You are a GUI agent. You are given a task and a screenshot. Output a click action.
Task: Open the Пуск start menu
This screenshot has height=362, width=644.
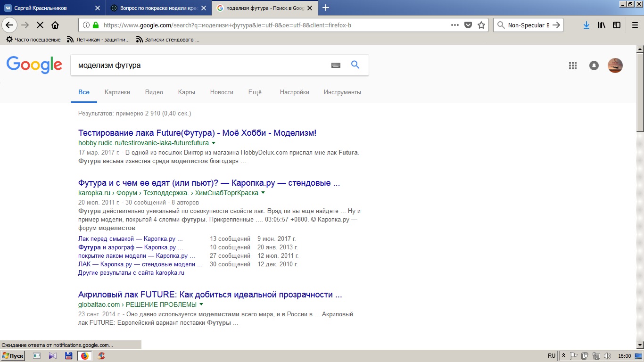pos(13,356)
